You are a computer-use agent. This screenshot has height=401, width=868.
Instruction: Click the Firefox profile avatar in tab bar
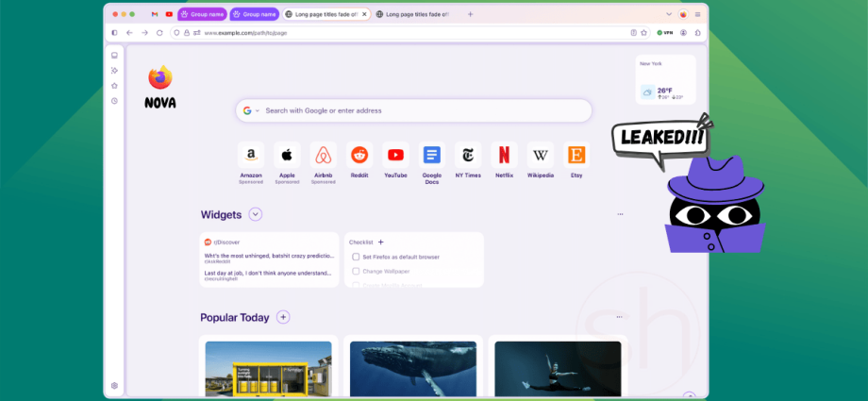683,14
